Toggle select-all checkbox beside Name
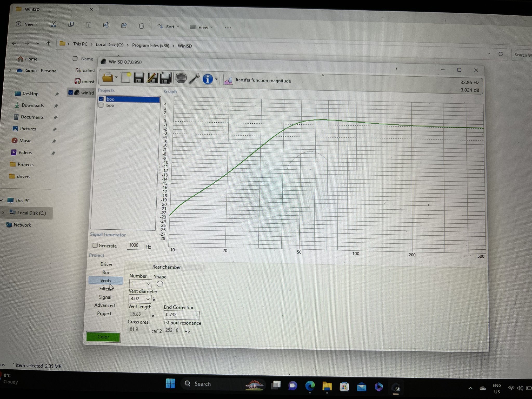532x399 pixels. tap(75, 58)
